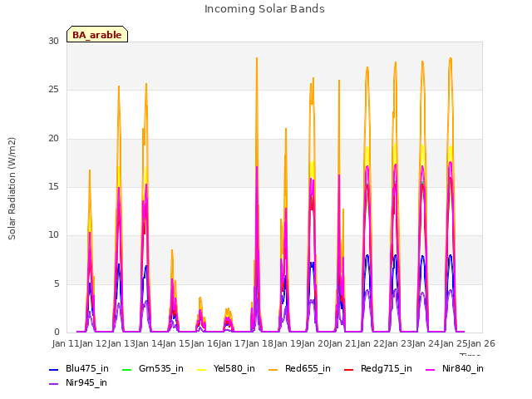
Task: Click the Jan 21 x-axis label
Action: [342, 343]
